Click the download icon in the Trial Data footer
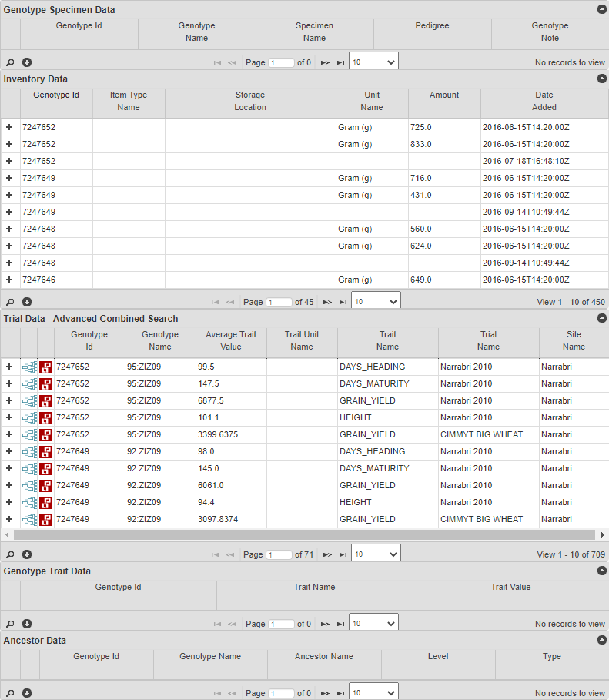 tap(27, 554)
